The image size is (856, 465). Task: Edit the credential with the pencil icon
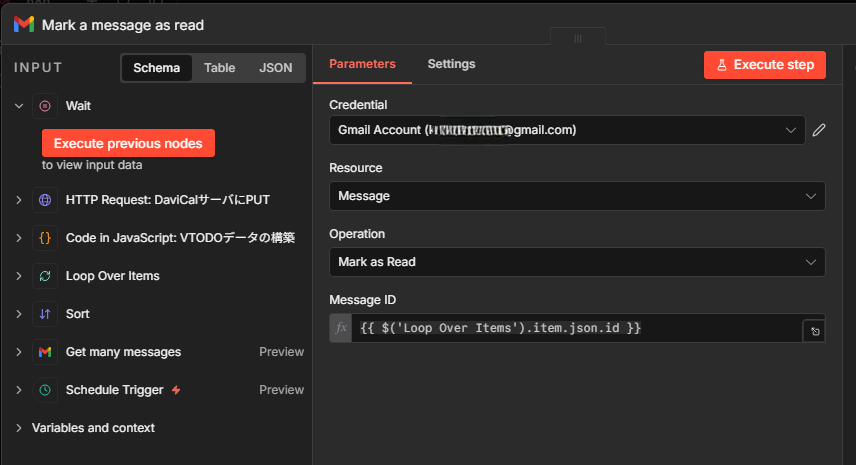pos(819,130)
